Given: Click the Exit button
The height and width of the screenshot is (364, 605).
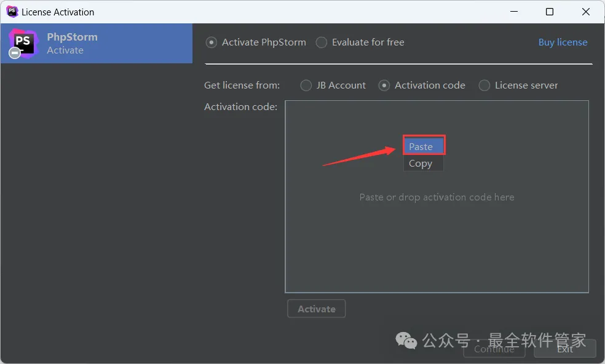Looking at the screenshot, I should 565,349.
